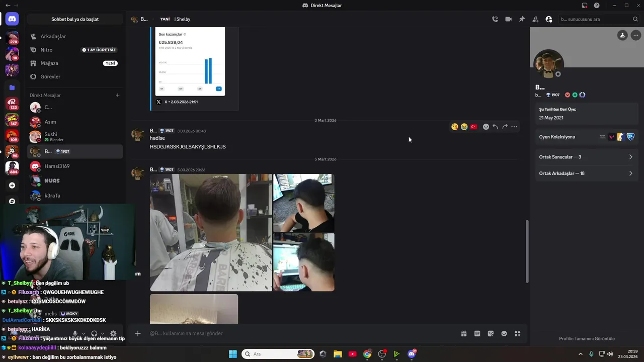This screenshot has height=362, width=644.
Task: Click Profilin Tamamını Görüntüle
Action: coord(587,338)
